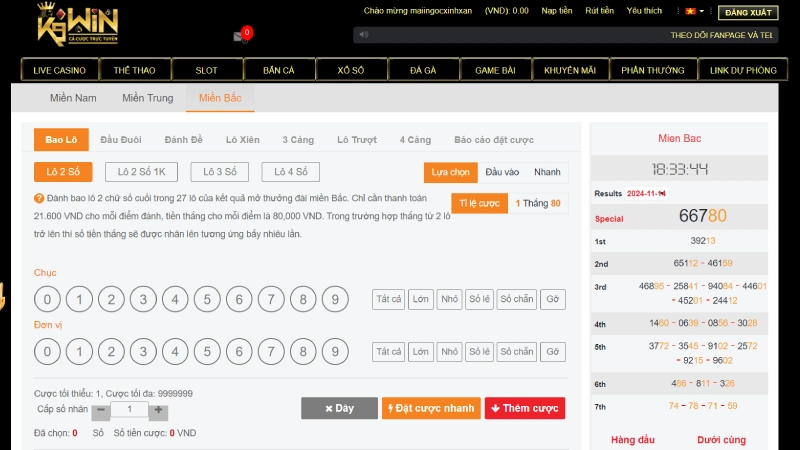The image size is (800, 450).
Task: Toggle digit 0 in Chục row
Action: tap(47, 299)
